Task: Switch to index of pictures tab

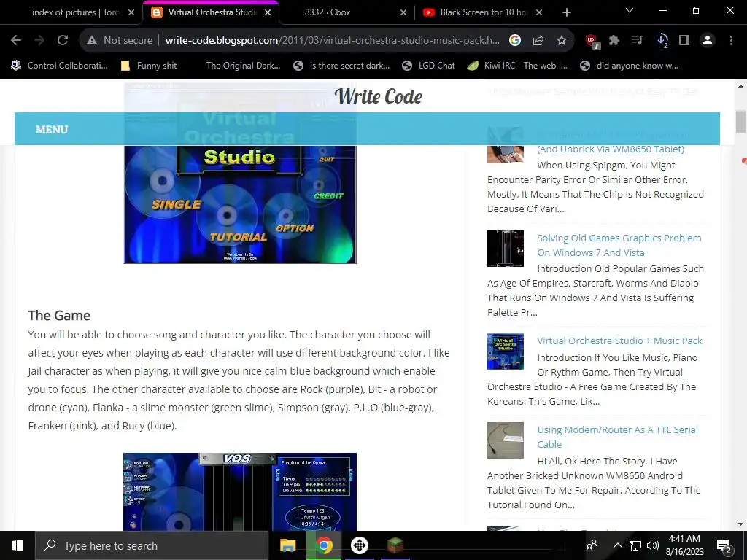Action: (x=75, y=12)
